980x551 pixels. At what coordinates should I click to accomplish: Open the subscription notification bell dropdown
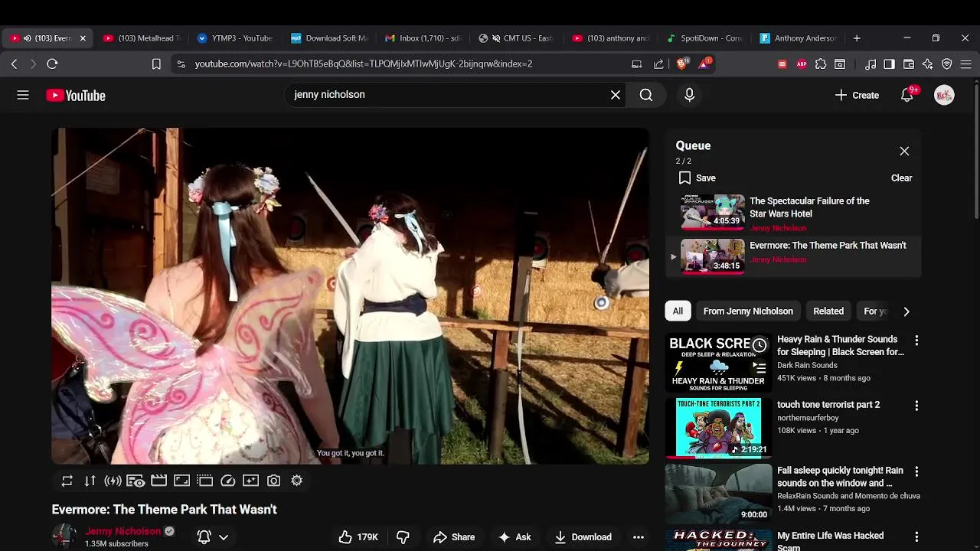click(213, 537)
